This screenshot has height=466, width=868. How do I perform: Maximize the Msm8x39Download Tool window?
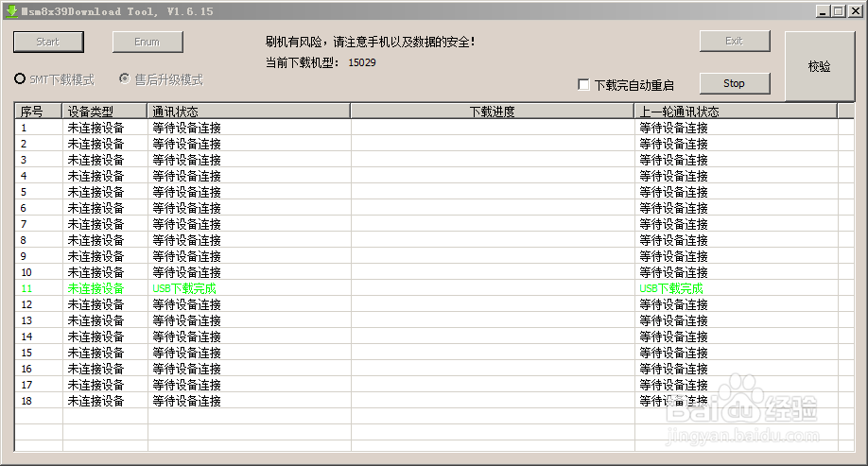pyautogui.click(x=839, y=11)
